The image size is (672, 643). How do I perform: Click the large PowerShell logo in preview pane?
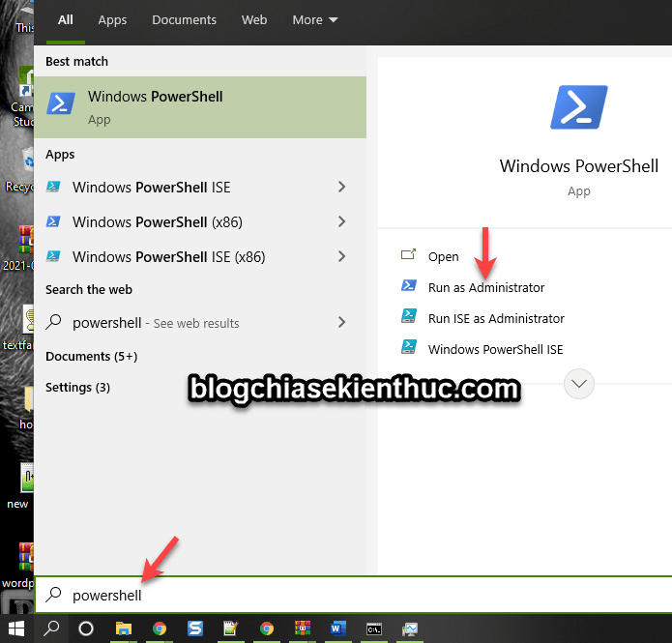(x=579, y=107)
